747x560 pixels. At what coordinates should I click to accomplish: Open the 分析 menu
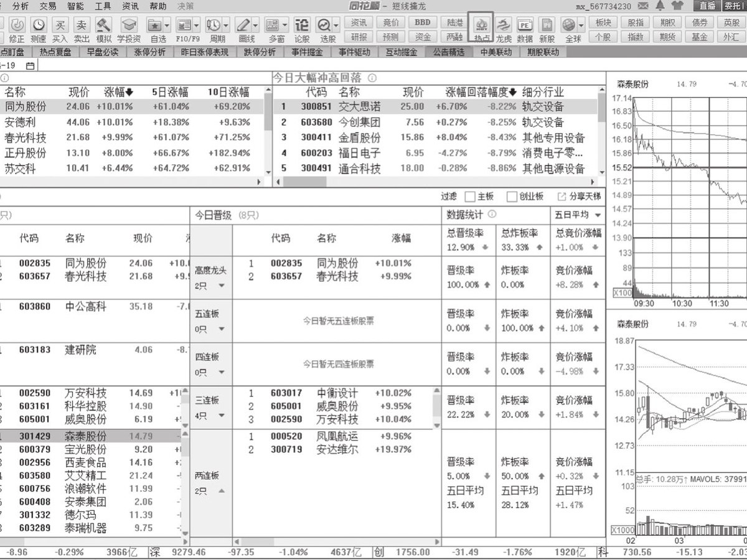[x=20, y=6]
